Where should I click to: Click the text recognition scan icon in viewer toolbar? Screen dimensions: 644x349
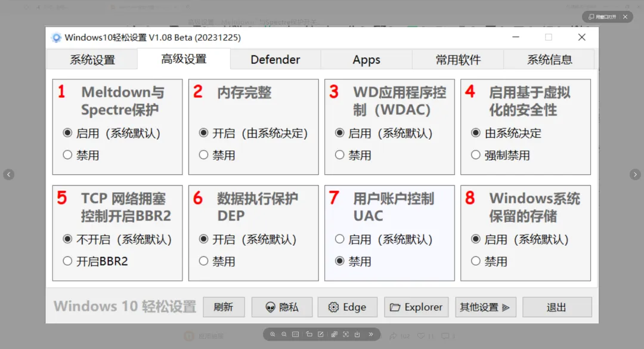coord(346,334)
